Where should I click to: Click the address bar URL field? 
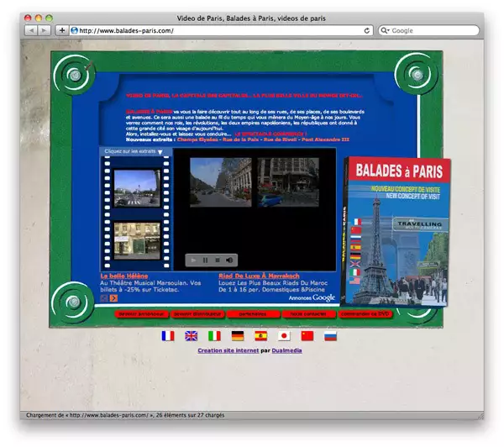pos(220,30)
